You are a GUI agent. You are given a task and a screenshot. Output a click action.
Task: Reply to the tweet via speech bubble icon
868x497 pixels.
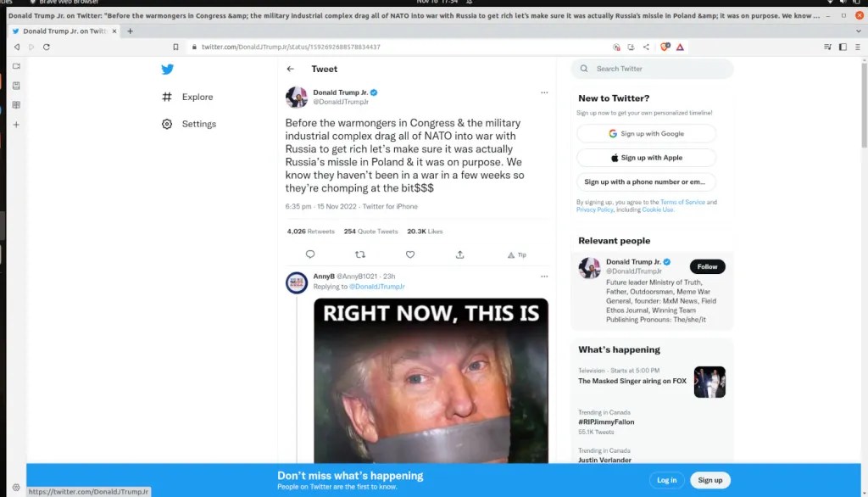(310, 254)
